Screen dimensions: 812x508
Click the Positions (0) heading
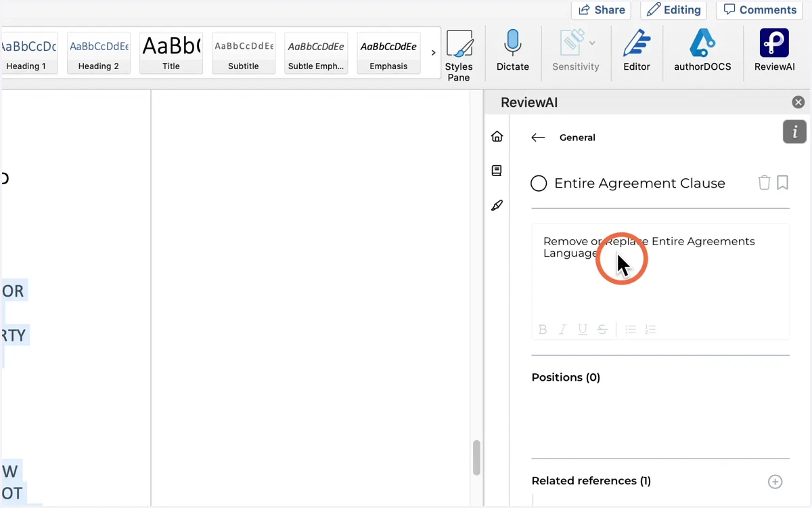pyautogui.click(x=566, y=377)
